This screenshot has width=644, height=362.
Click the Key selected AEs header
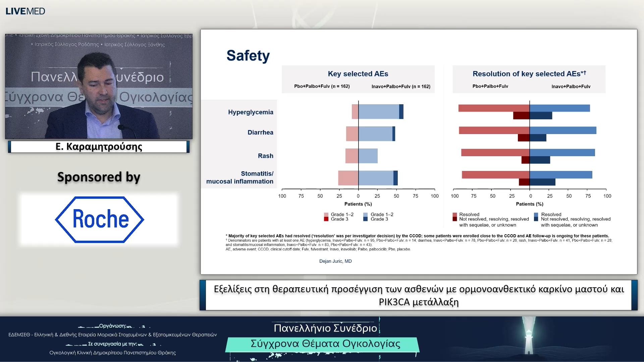pos(358,74)
